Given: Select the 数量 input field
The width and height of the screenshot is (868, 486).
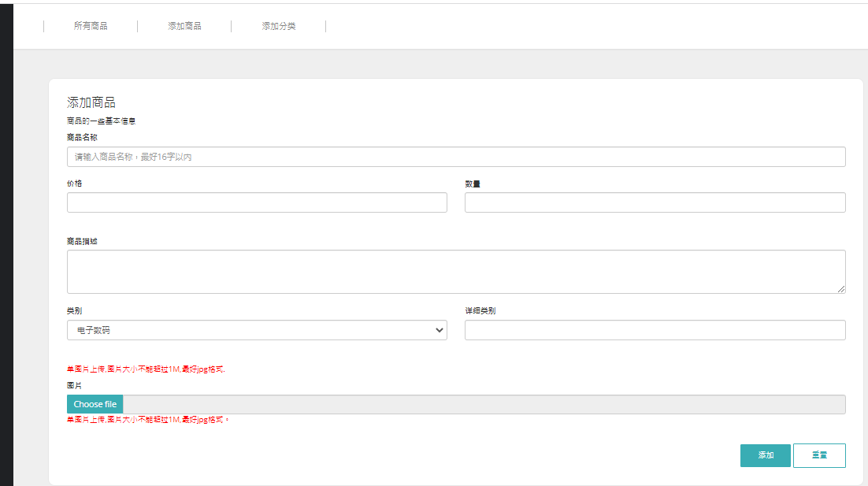Looking at the screenshot, I should tap(655, 202).
